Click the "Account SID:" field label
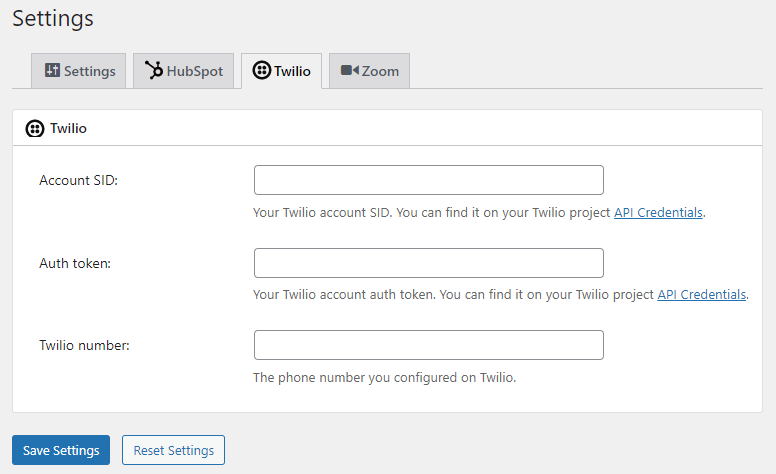The image size is (776, 474). (79, 181)
